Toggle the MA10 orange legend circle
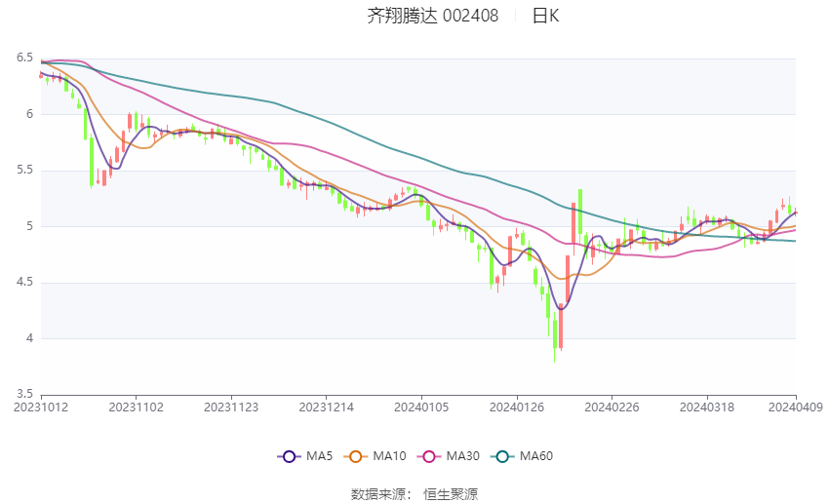829x504 pixels. pos(355,456)
